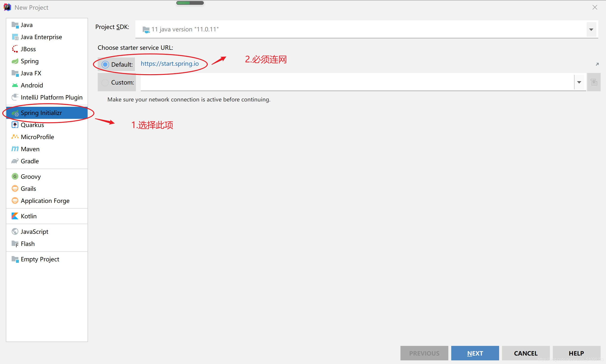
Task: Select the Java Enterprise icon
Action: pyautogui.click(x=15, y=37)
